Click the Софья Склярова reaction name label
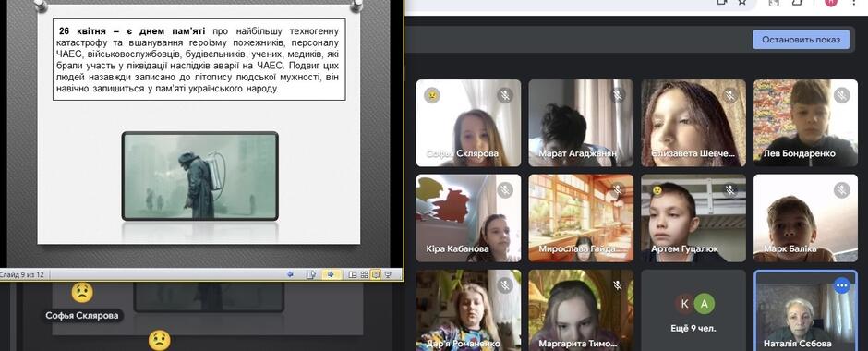Image resolution: width=868 pixels, height=351 pixels. pos(82,316)
